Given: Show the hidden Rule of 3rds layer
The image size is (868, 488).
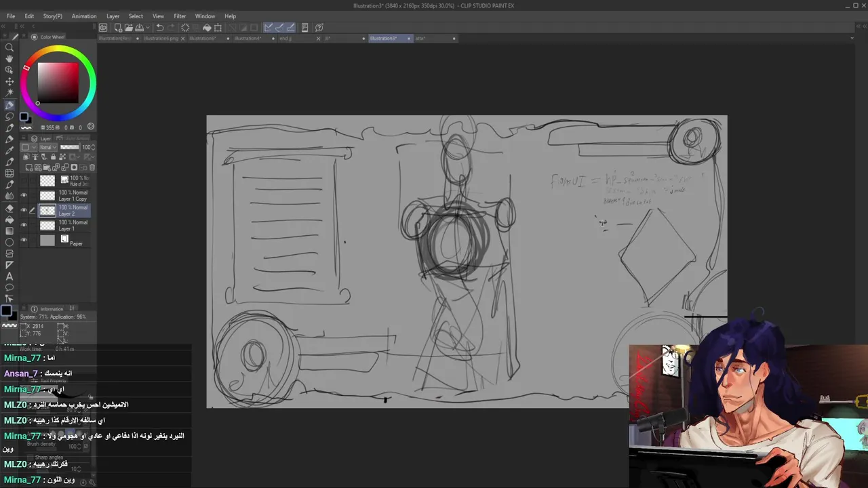Looking at the screenshot, I should click(x=24, y=181).
